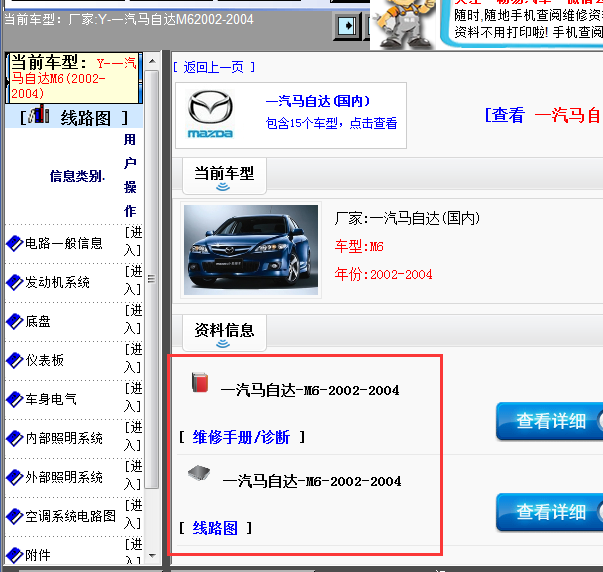The height and width of the screenshot is (572, 603).
Task: Click [进入] for 车身电气
Action: (x=133, y=397)
